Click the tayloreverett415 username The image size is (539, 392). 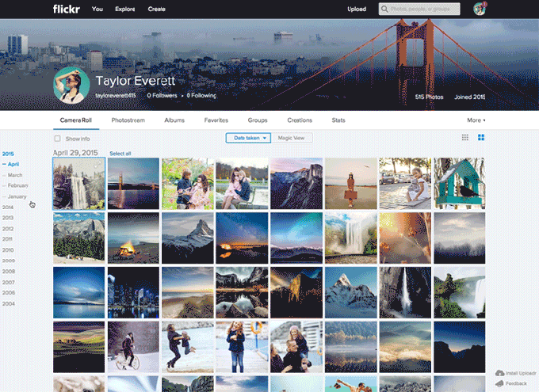pyautogui.click(x=116, y=96)
